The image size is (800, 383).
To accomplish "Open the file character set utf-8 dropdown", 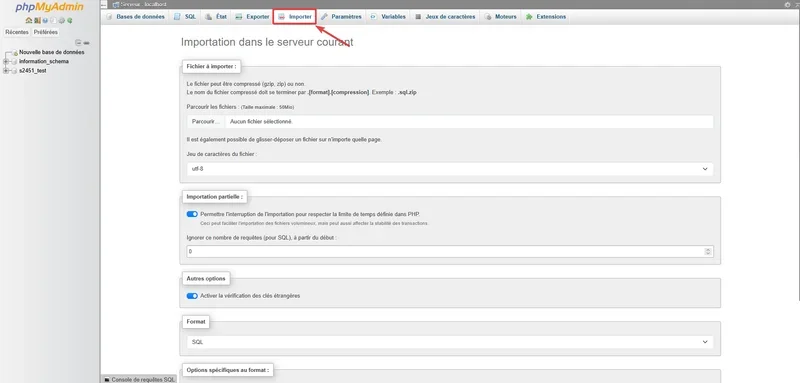I will pos(450,169).
